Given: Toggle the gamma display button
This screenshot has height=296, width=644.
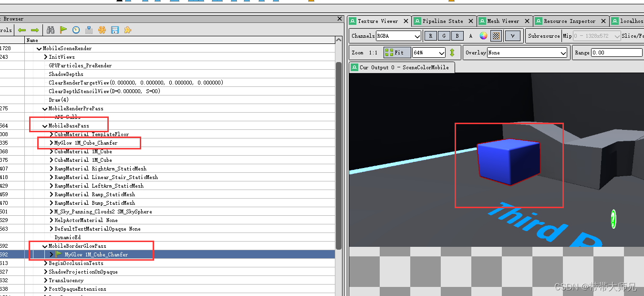Looking at the screenshot, I should pos(512,36).
